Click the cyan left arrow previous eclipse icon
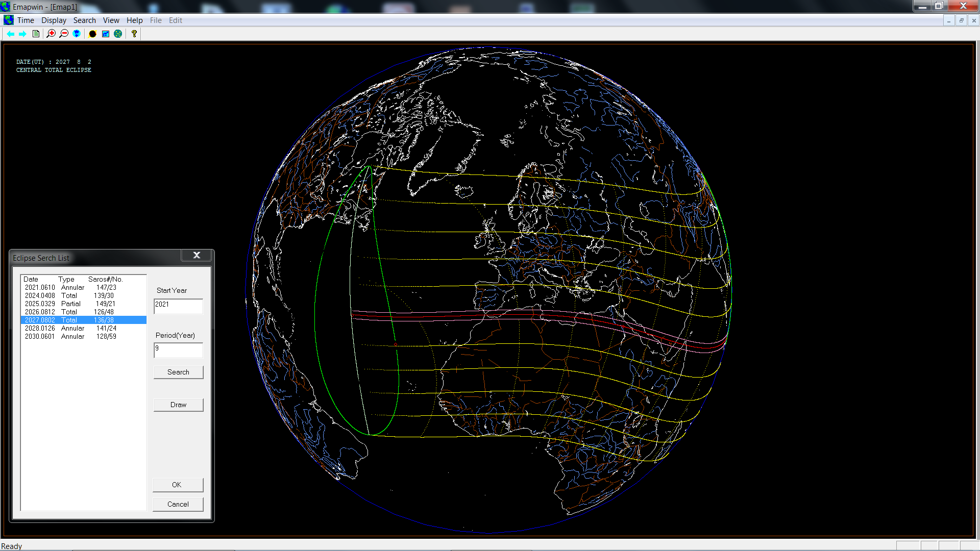 (x=11, y=34)
